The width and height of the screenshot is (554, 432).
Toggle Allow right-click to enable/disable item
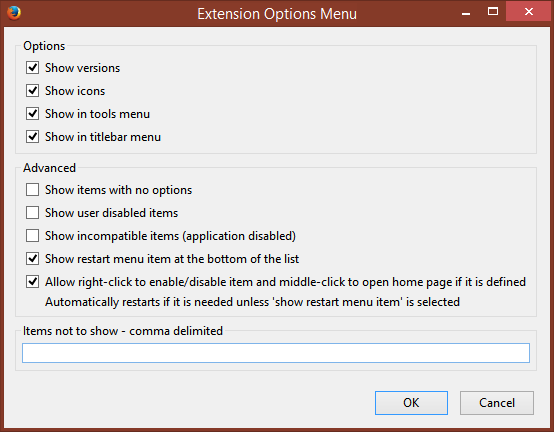click(x=33, y=282)
